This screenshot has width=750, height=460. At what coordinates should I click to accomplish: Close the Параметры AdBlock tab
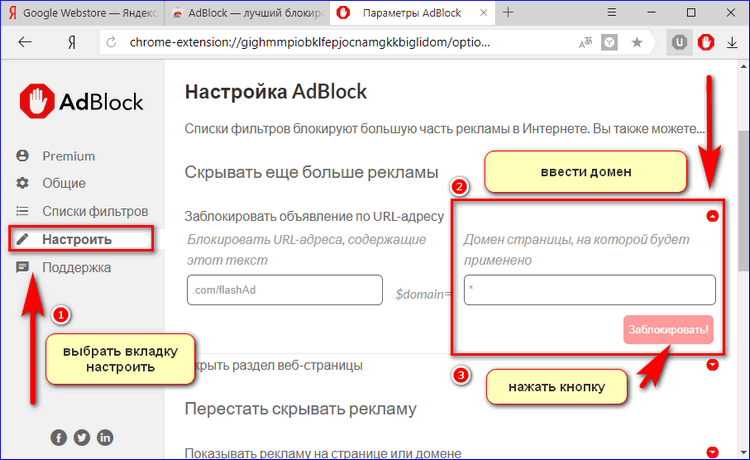pyautogui.click(x=484, y=13)
